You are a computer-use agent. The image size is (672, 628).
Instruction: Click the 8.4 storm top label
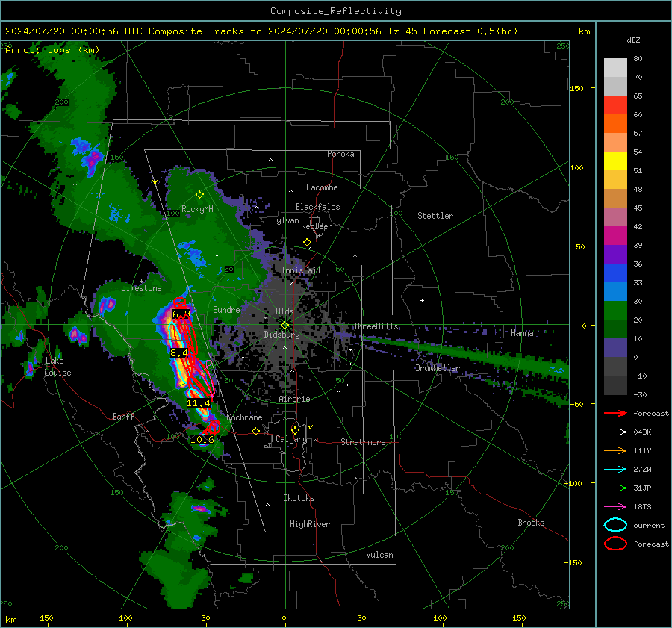pos(178,352)
